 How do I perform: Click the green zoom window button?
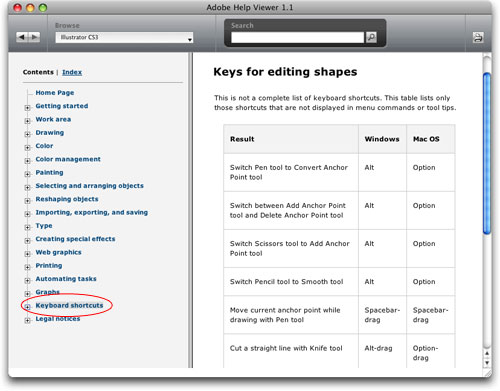[x=43, y=8]
